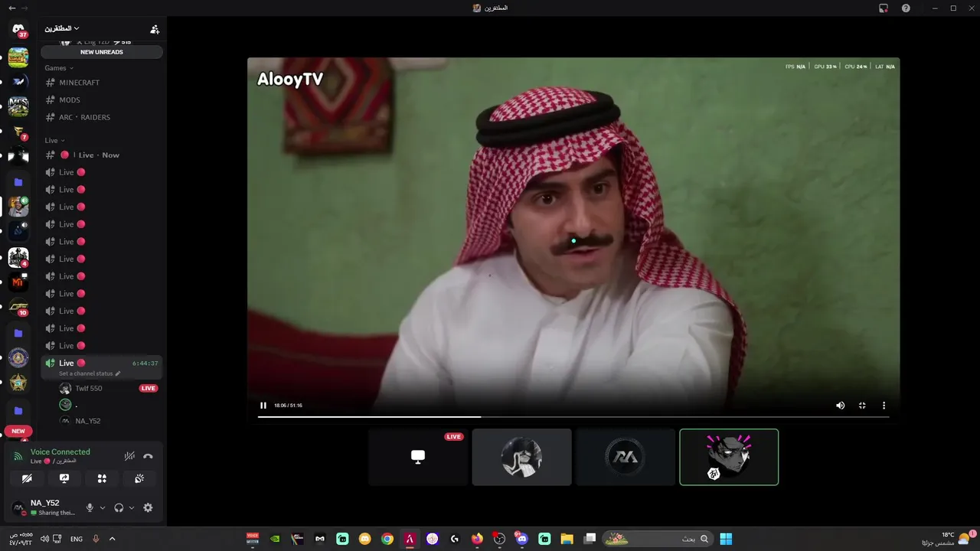The image size is (980, 551).
Task: Select user Twlf 550 in voice channel
Action: tap(89, 389)
